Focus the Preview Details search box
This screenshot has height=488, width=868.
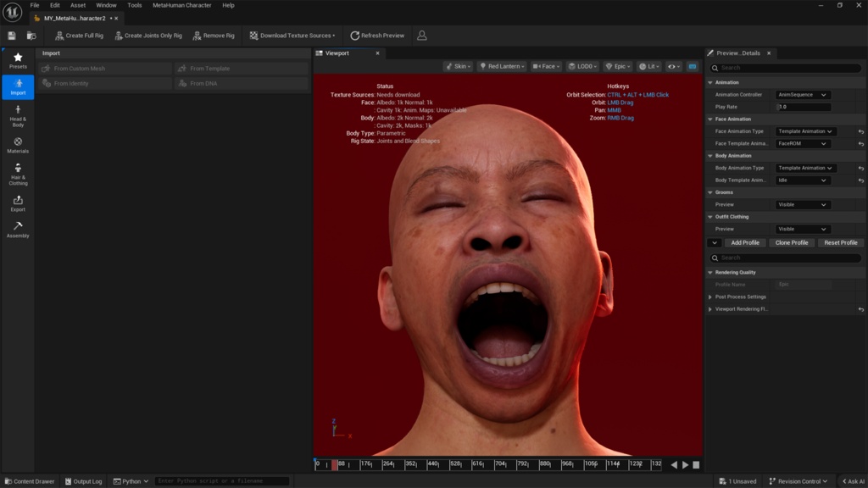[785, 68]
